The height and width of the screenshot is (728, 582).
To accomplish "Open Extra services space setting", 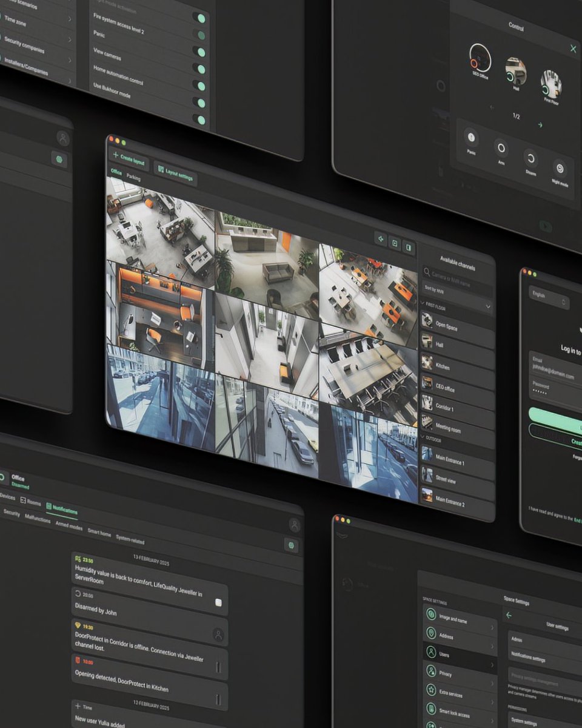I will 460,696.
